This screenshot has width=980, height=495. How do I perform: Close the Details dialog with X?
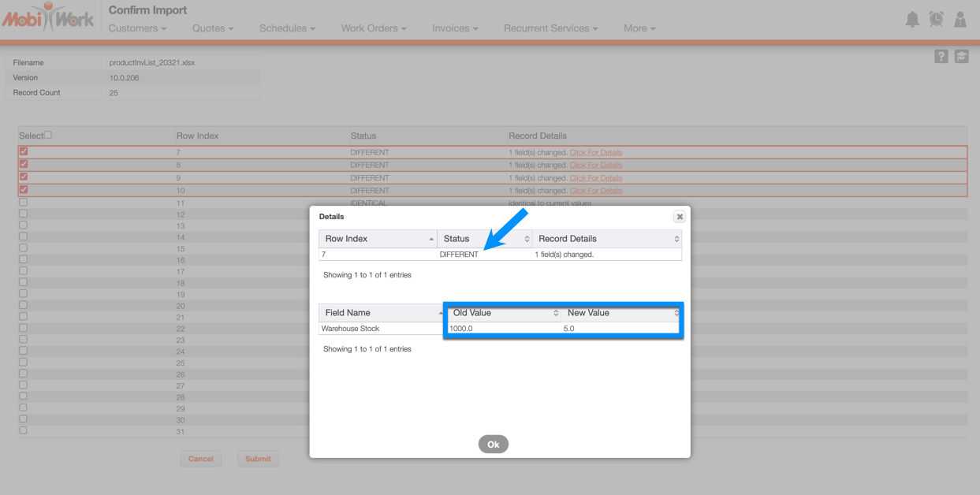680,217
